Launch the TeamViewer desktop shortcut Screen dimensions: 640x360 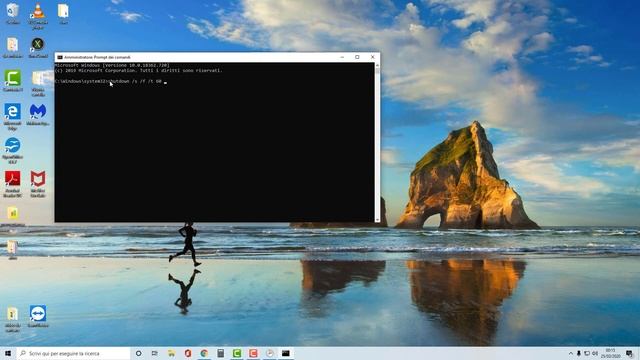(x=38, y=316)
